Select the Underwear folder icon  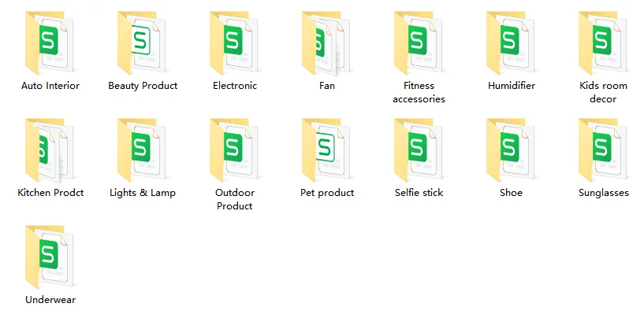click(50, 257)
